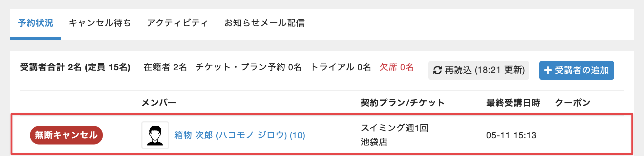This screenshot has width=644, height=156.
Task: Click the クーポン column header
Action: click(573, 103)
